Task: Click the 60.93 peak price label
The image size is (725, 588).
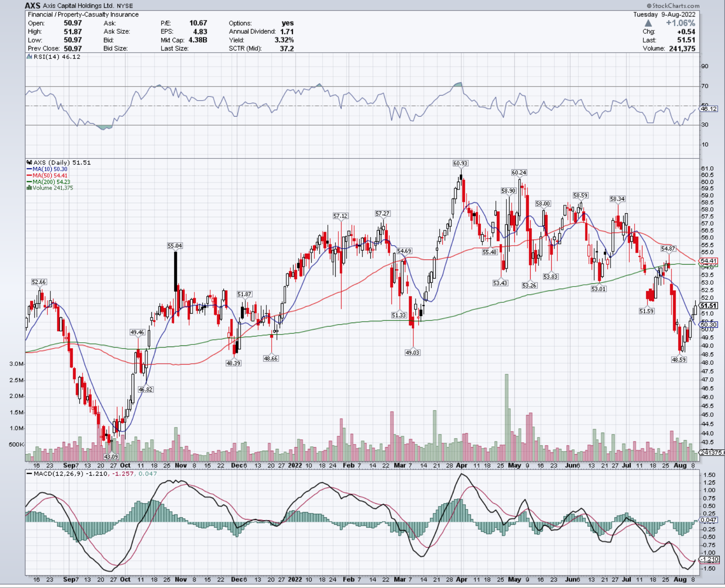Action: point(460,163)
